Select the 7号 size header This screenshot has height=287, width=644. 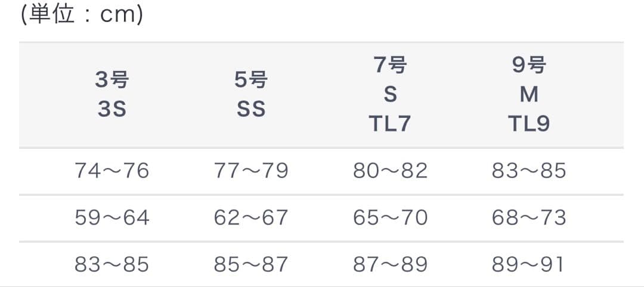click(x=391, y=64)
